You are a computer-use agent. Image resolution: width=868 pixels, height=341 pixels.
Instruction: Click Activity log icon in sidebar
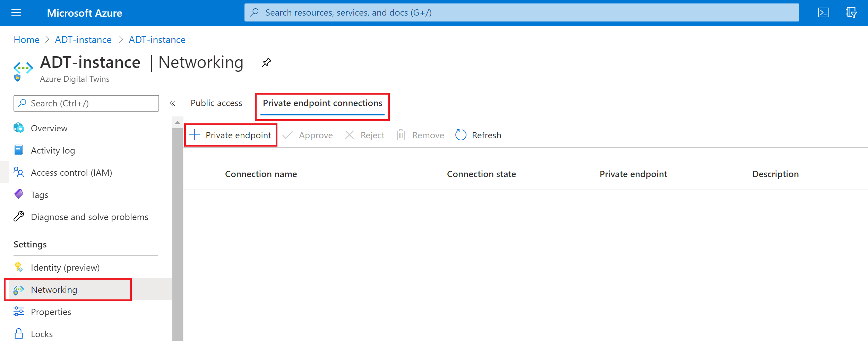(19, 150)
